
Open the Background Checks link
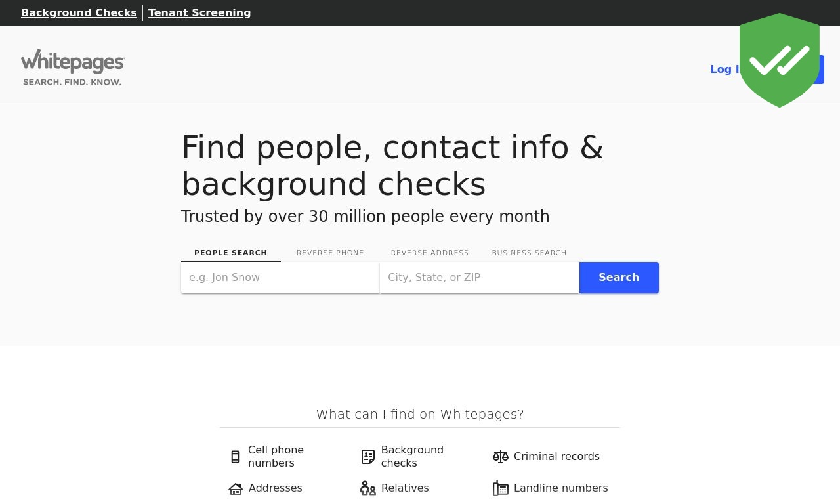(x=79, y=12)
